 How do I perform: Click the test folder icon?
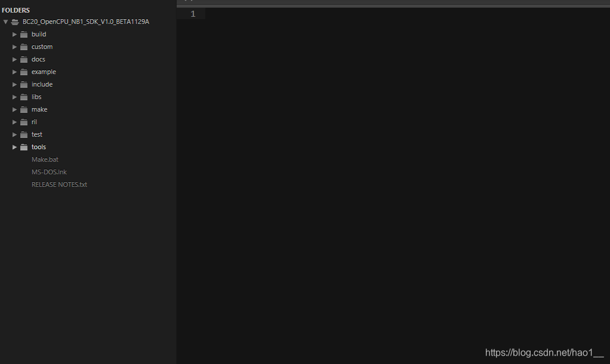tap(24, 134)
